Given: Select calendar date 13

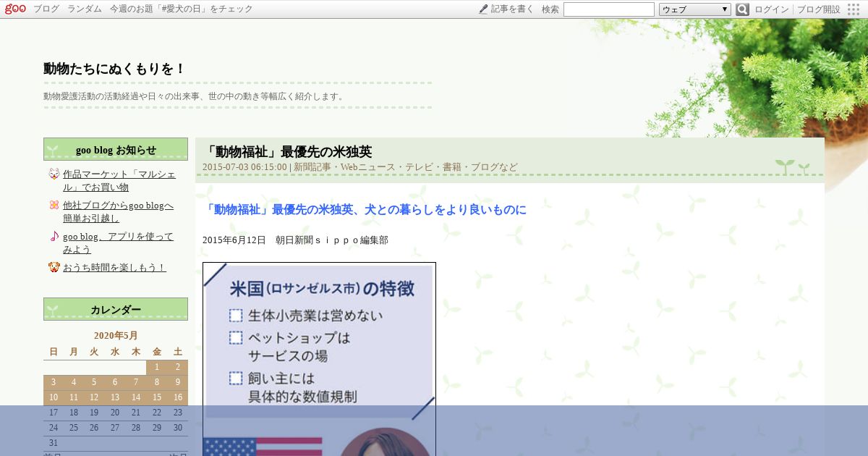Looking at the screenshot, I should 115,397.
